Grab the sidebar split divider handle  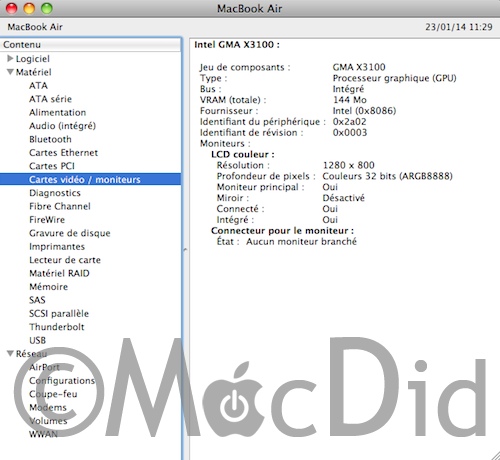point(185,249)
